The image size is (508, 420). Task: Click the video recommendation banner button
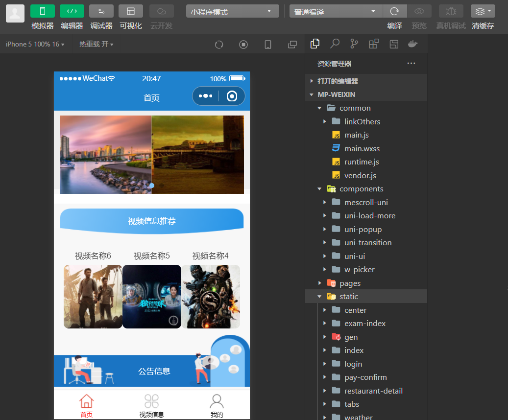pos(152,221)
